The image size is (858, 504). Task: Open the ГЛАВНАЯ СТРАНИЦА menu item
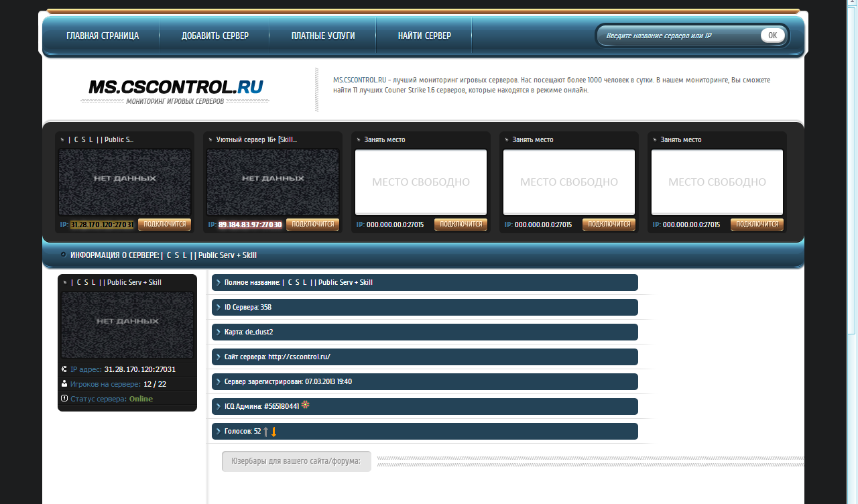click(103, 36)
